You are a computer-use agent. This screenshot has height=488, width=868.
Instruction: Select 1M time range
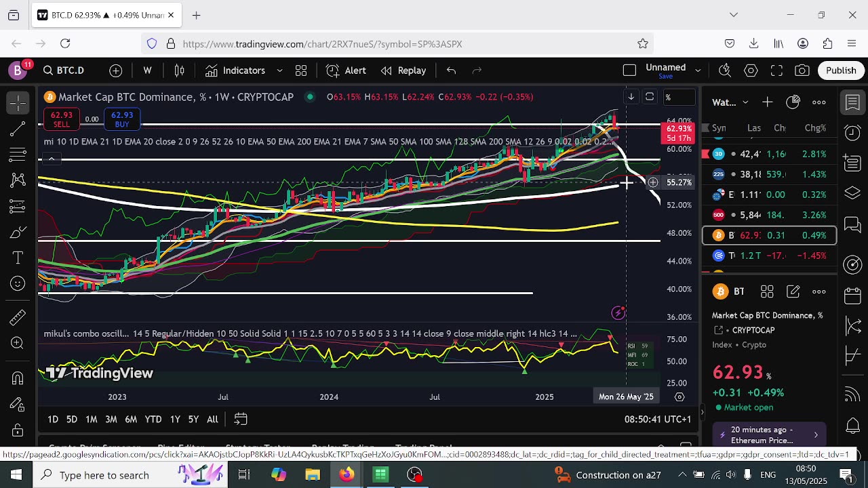point(92,420)
